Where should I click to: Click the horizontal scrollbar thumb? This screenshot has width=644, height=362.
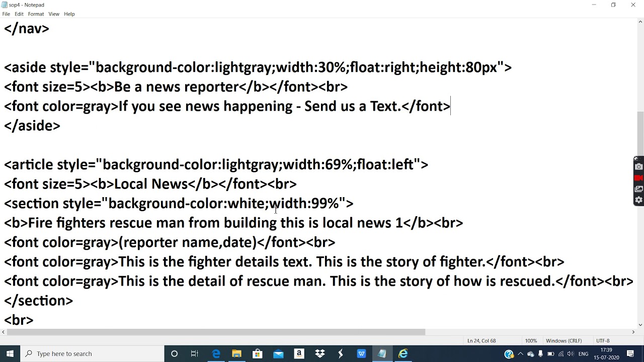215,332
